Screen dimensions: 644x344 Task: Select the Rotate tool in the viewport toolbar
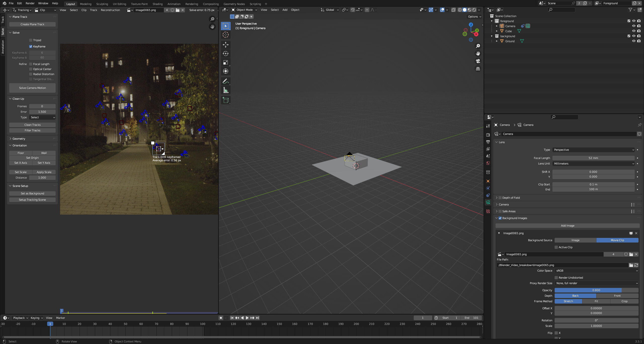pos(226,54)
